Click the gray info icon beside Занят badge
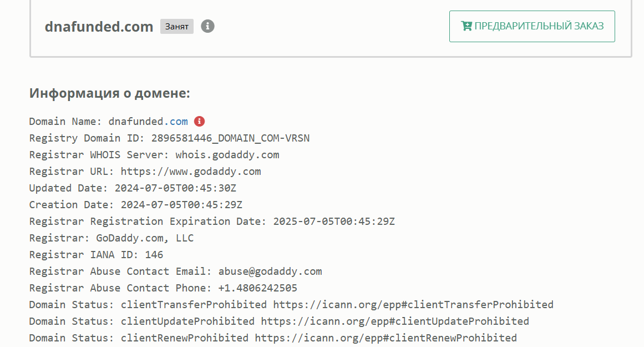 click(x=207, y=26)
